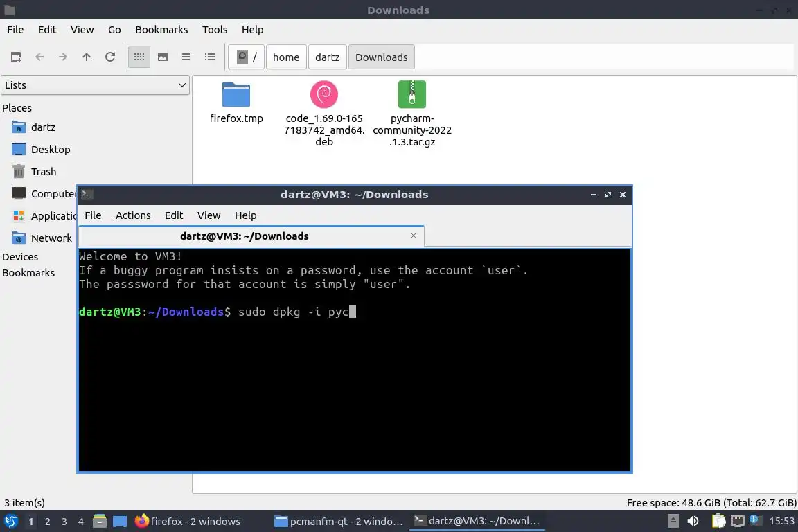Viewport: 798px width, 532px height.
Task: Click the Devices section header
Action: (20, 256)
